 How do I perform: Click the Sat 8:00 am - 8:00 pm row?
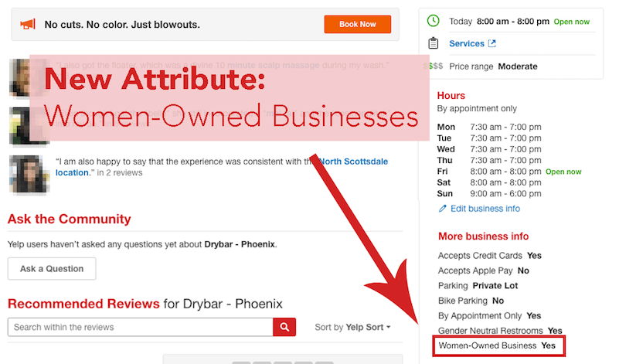coord(489,183)
